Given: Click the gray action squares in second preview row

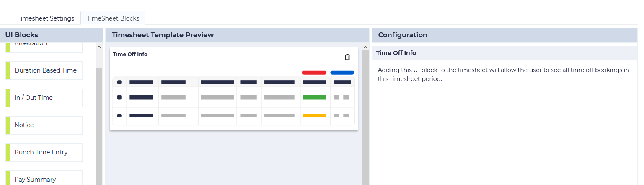Looking at the screenshot, I should pos(341,115).
